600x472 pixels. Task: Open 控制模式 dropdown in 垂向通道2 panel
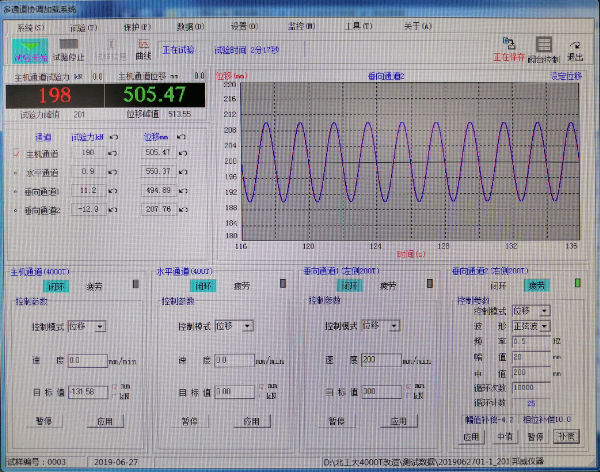pos(545,310)
